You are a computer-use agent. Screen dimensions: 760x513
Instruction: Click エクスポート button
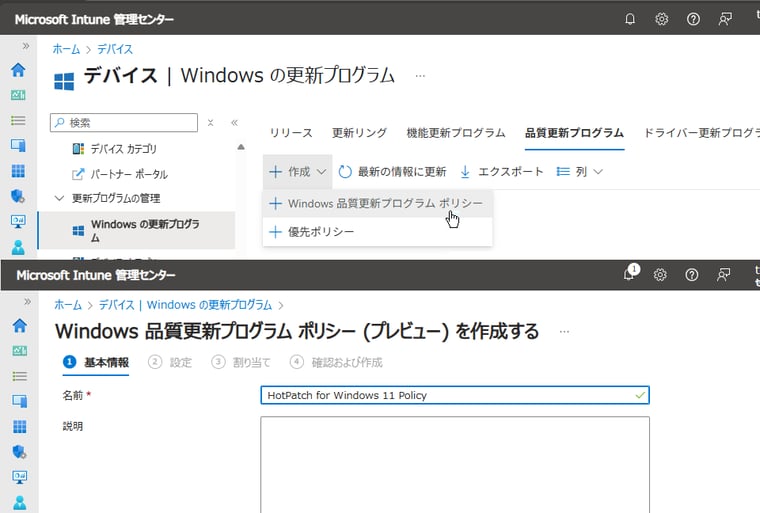tap(501, 172)
